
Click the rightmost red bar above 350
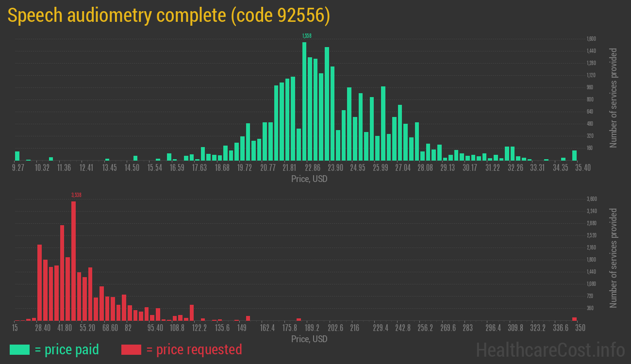tap(574, 319)
